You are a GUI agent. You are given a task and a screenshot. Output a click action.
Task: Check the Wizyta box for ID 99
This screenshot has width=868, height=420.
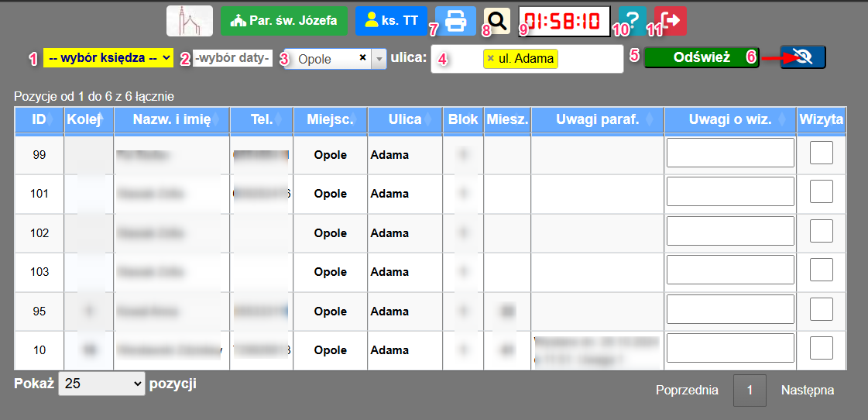tap(821, 153)
